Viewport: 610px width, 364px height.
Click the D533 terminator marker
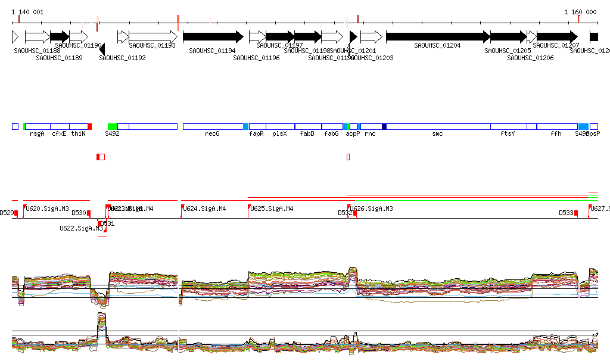575,213
